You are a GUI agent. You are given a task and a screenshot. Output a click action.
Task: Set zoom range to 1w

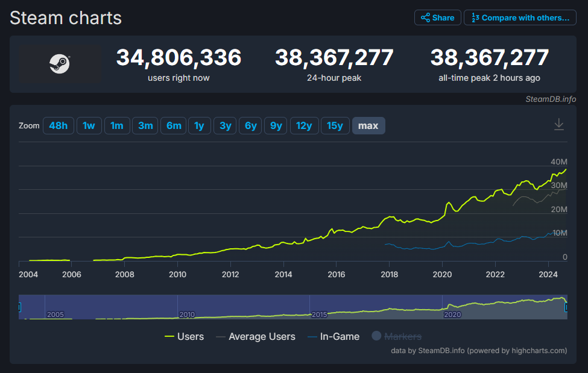click(89, 125)
